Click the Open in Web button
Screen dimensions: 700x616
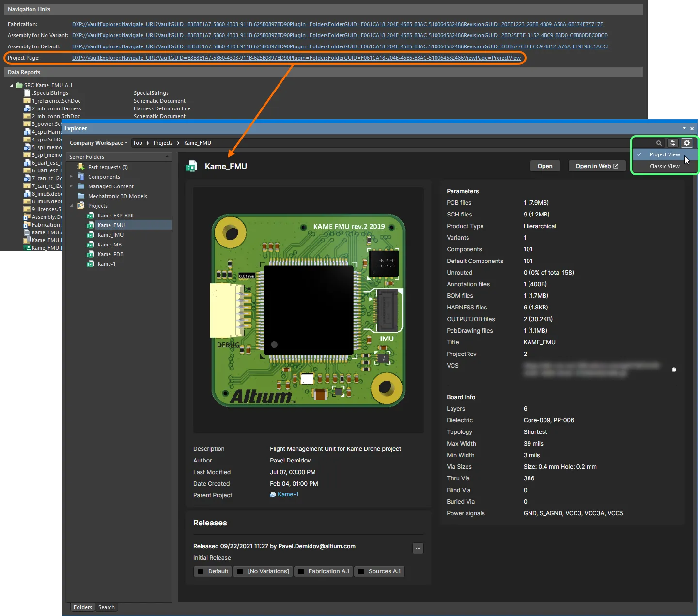[x=597, y=166]
